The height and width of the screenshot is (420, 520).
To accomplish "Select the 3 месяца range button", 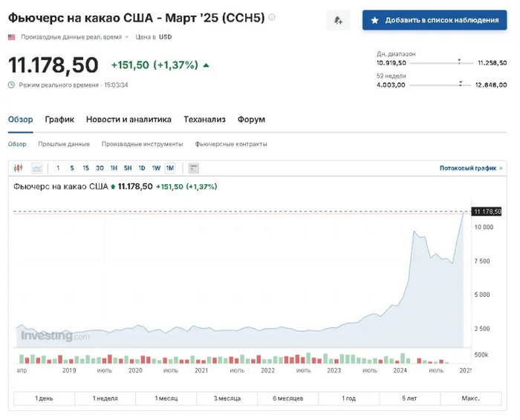I will point(227,398).
